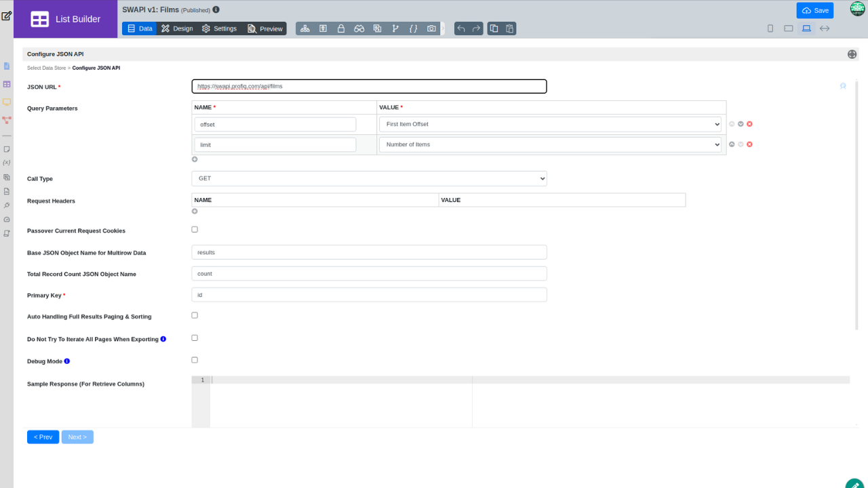Click the padlock icon in toolbar
The height and width of the screenshot is (488, 868).
coord(341,28)
